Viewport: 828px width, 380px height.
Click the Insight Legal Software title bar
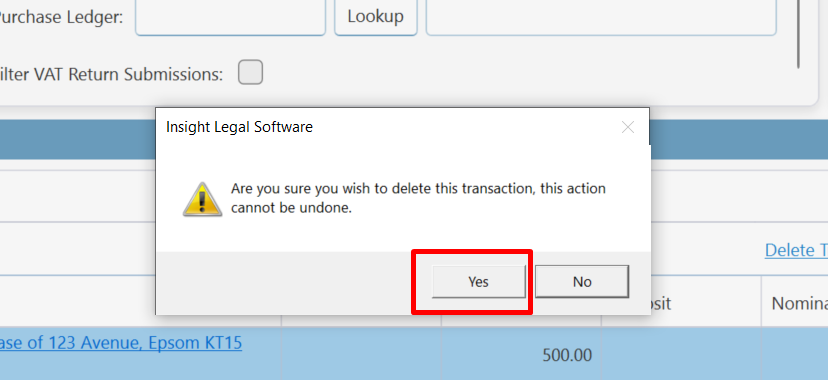pyautogui.click(x=391, y=127)
